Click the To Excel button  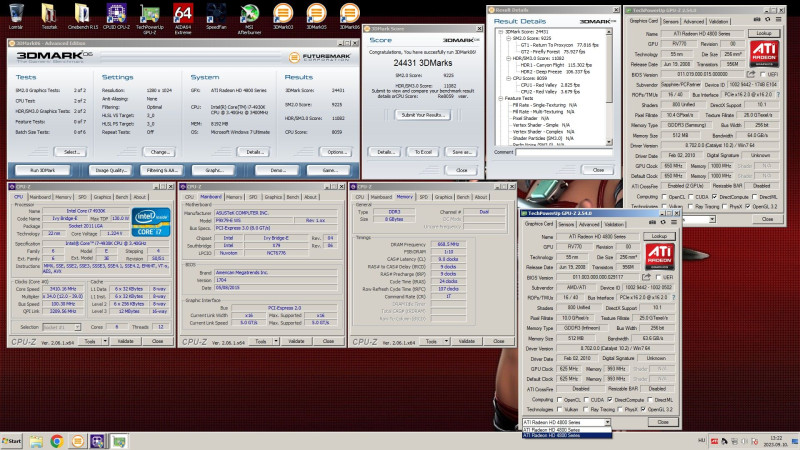point(423,152)
